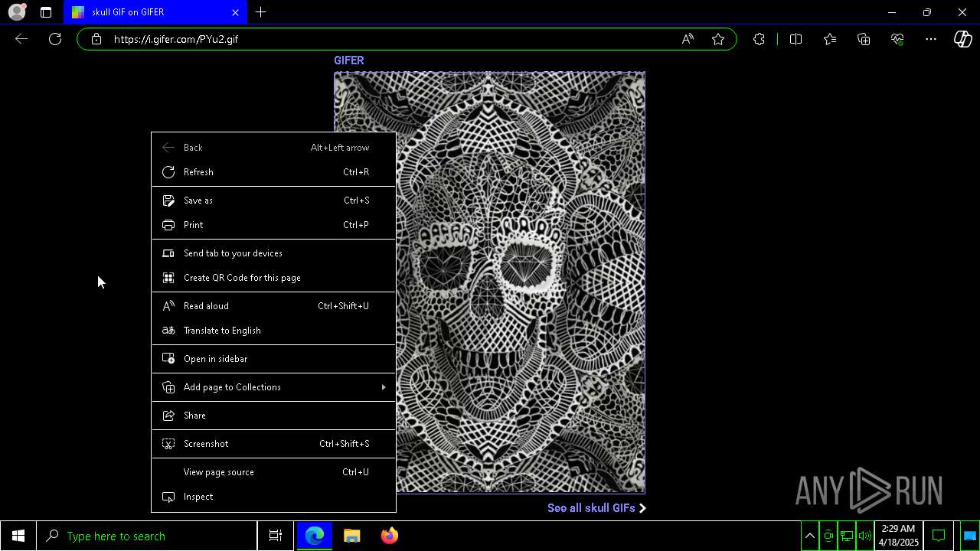Image resolution: width=980 pixels, height=551 pixels.
Task: Open File Explorer from the taskbar
Action: [x=352, y=536]
